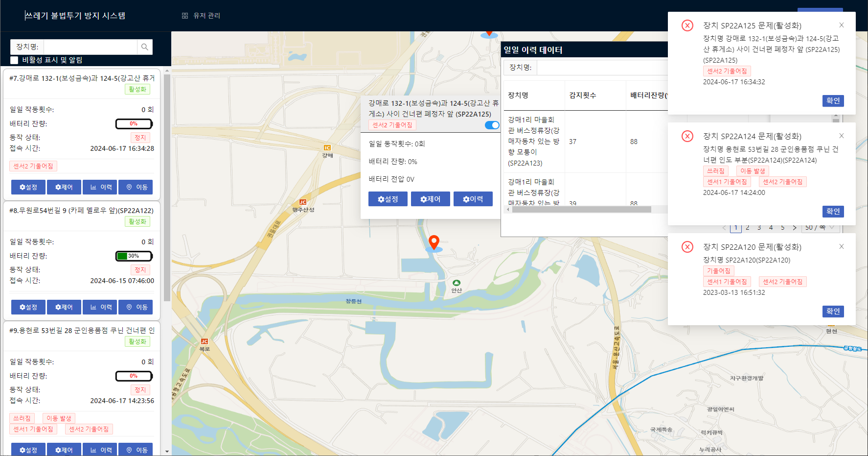Screen dimensions: 868x456
Task: Click the 30% battery gauge of device #8
Action: (134, 256)
